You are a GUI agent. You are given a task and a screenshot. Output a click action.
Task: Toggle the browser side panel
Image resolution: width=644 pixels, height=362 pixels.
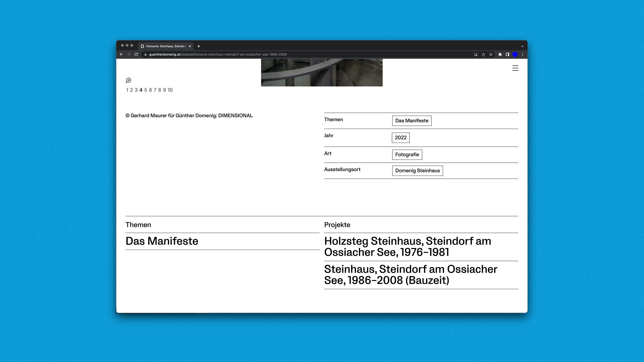pos(507,55)
